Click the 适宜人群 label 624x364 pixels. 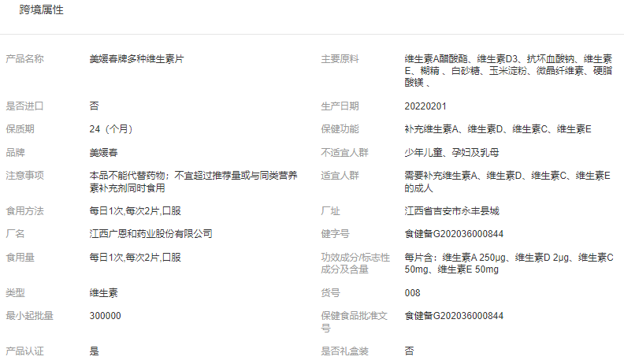coord(340,176)
